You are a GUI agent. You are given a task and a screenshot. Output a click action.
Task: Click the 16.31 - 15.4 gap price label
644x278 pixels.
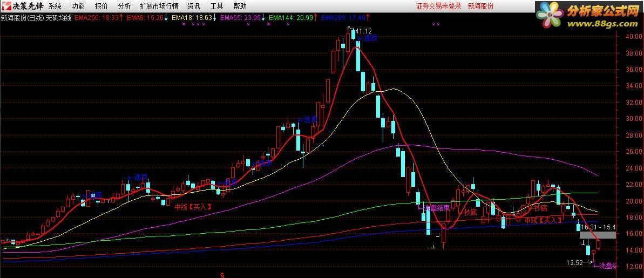pos(599,227)
